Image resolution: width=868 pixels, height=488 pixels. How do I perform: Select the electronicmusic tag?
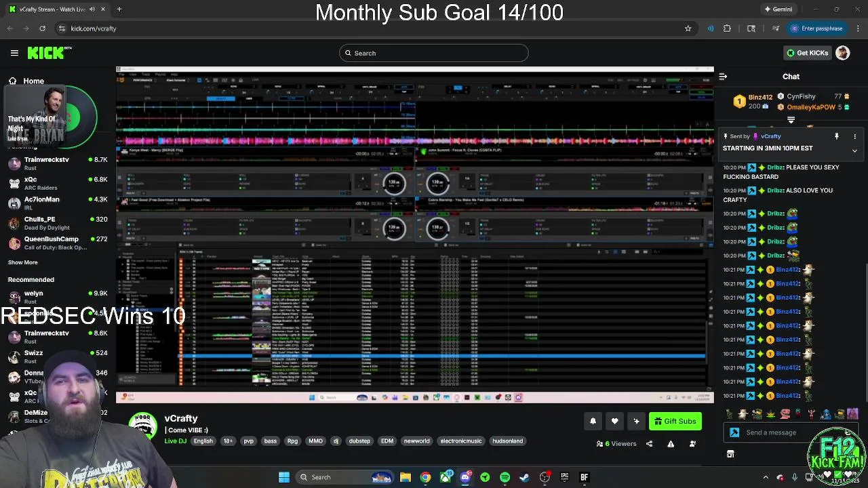(461, 441)
